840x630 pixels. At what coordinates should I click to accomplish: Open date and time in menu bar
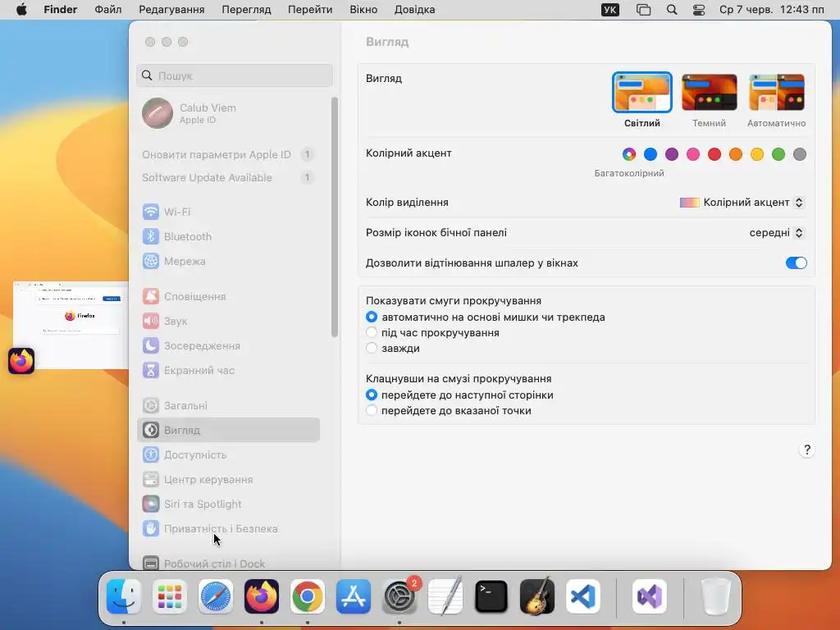pos(771,10)
